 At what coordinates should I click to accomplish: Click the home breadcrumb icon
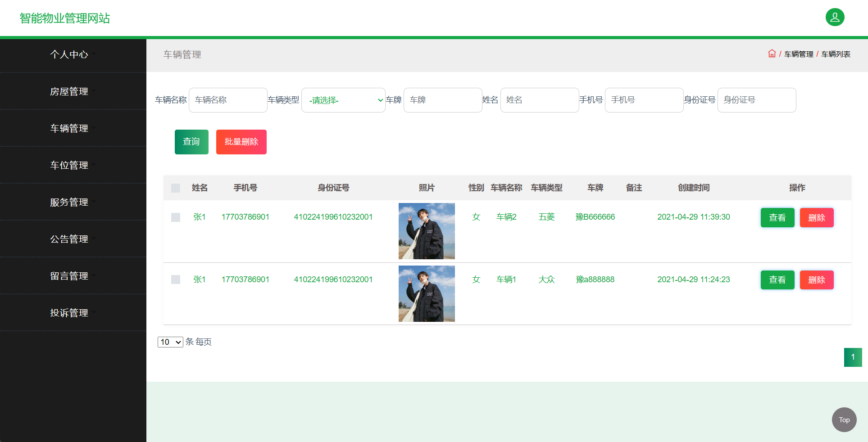(772, 53)
